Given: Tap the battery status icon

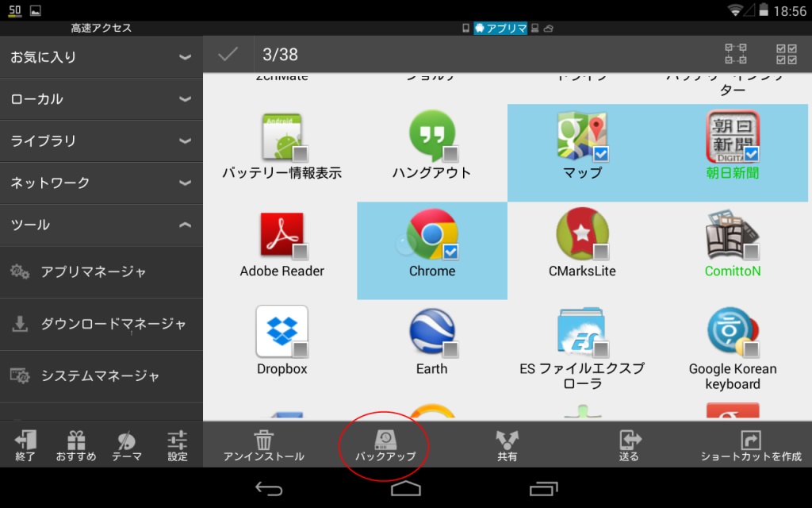Looking at the screenshot, I should pyautogui.click(x=764, y=10).
